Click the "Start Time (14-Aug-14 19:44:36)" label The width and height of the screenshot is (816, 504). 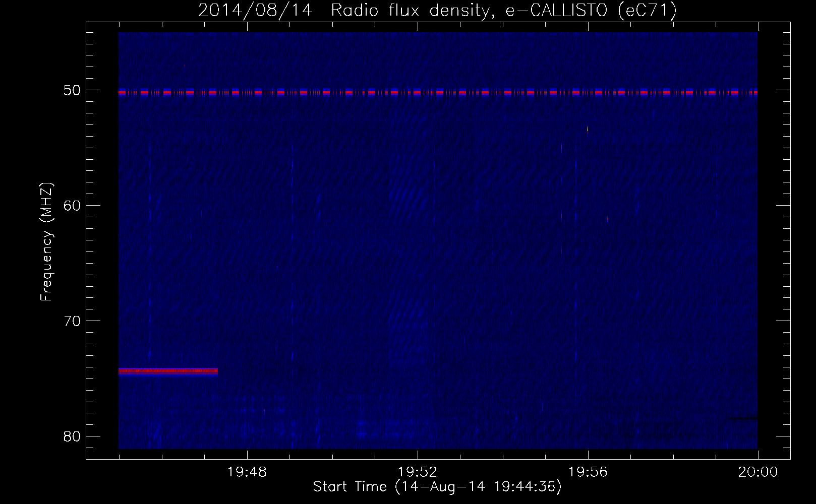point(437,487)
